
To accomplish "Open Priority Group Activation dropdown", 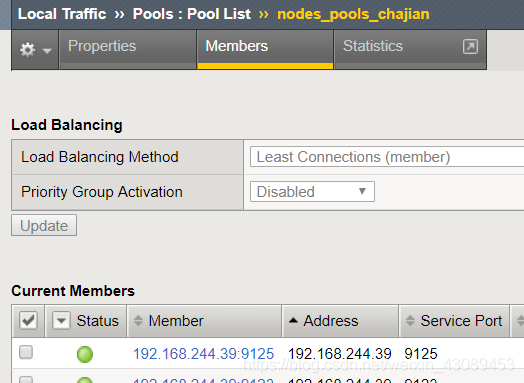I will pyautogui.click(x=312, y=192).
